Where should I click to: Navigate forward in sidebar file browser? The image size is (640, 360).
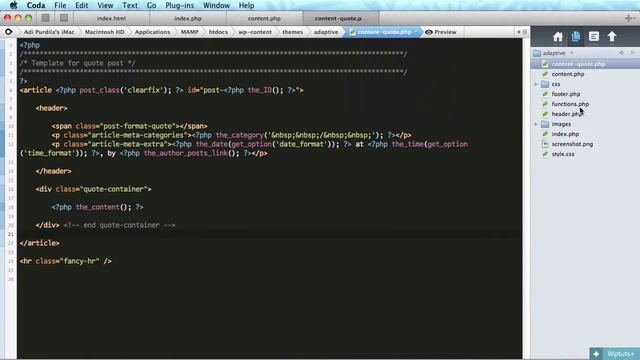coord(633,53)
